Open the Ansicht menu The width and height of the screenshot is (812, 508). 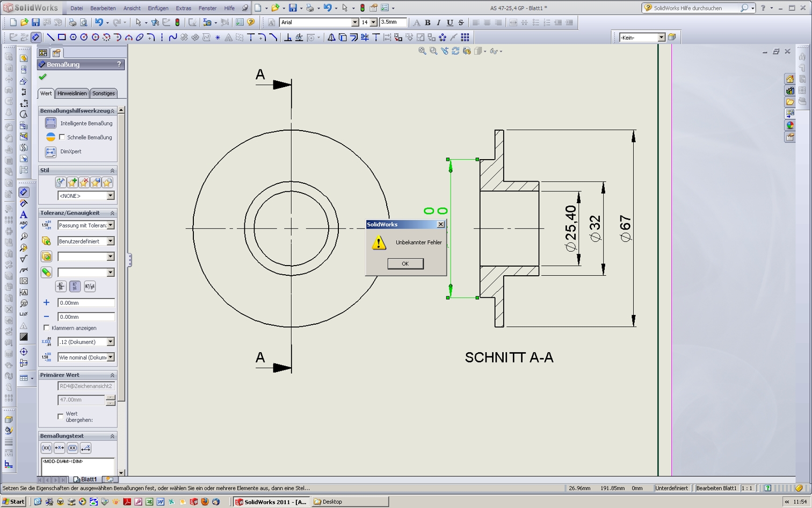[132, 8]
